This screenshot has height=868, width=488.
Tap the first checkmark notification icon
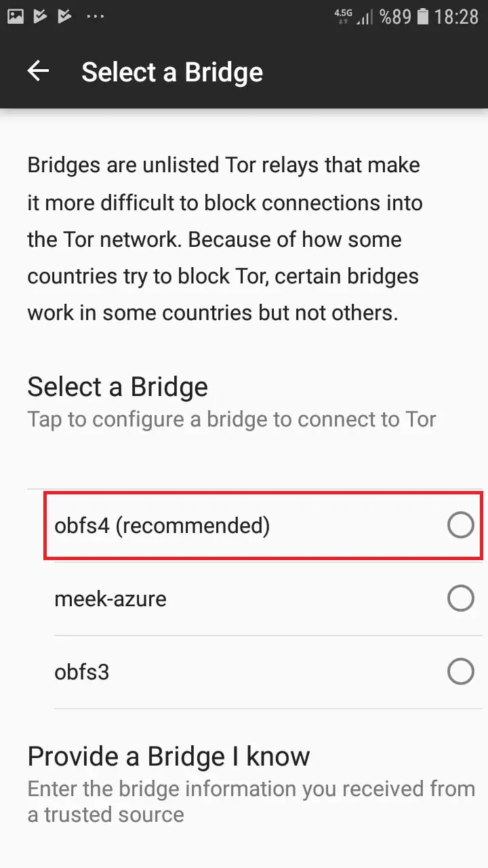[x=40, y=16]
